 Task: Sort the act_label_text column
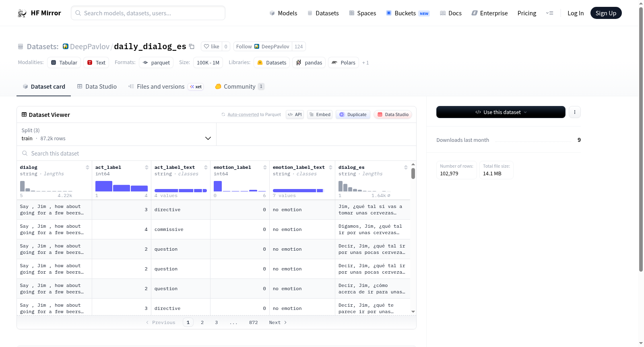[x=206, y=167]
